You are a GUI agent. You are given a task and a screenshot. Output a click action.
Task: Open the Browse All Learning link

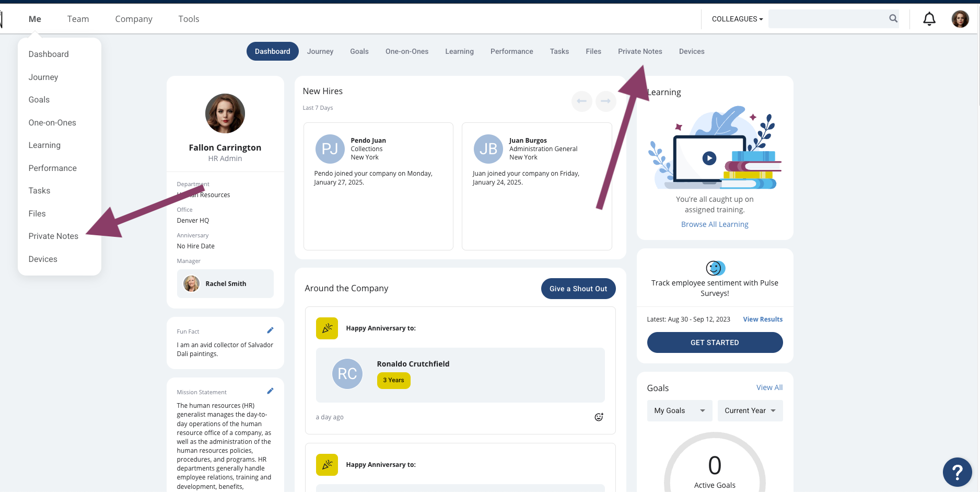[x=715, y=224]
